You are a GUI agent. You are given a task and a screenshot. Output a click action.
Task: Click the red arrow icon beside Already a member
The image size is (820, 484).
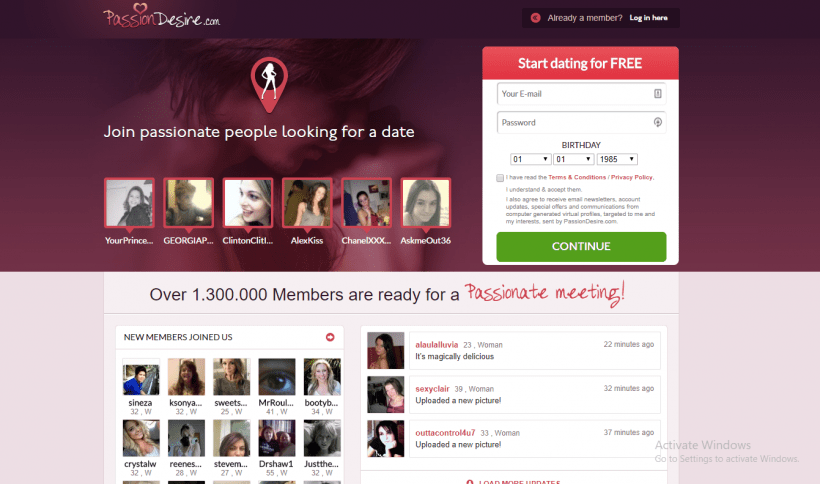536,18
